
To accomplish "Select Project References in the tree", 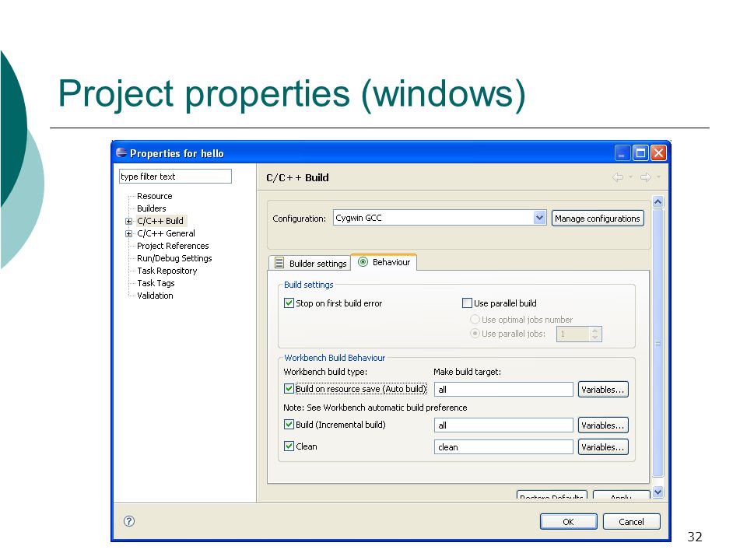I will pos(173,246).
